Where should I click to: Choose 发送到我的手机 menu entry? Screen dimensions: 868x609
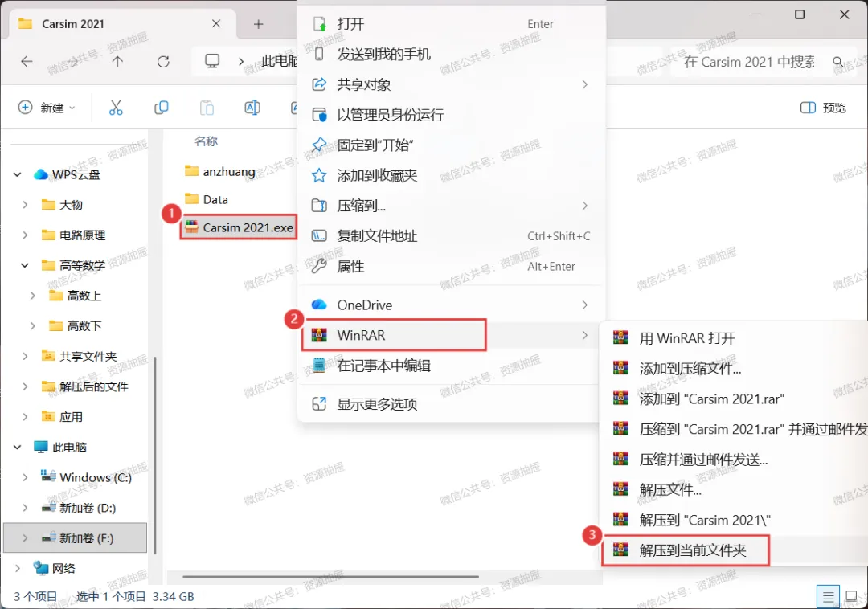451,54
